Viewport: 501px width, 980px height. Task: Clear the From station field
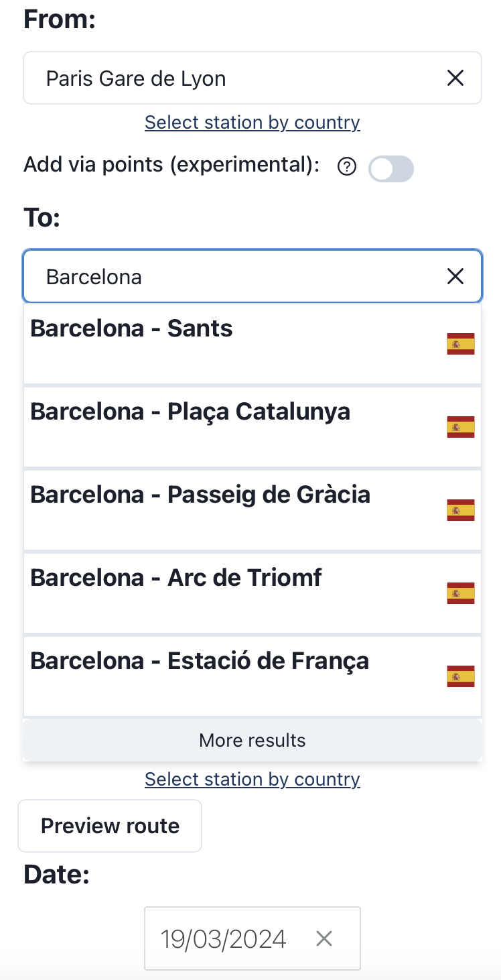[455, 78]
